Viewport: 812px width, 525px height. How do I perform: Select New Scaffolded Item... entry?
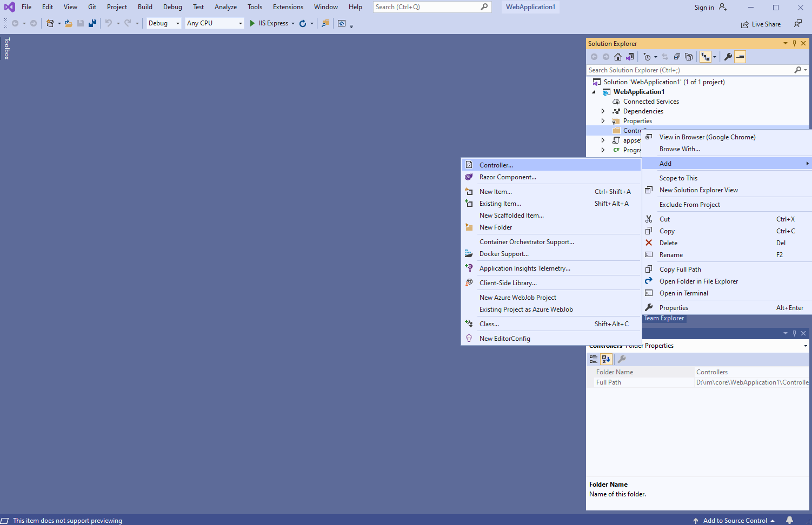click(x=551, y=216)
